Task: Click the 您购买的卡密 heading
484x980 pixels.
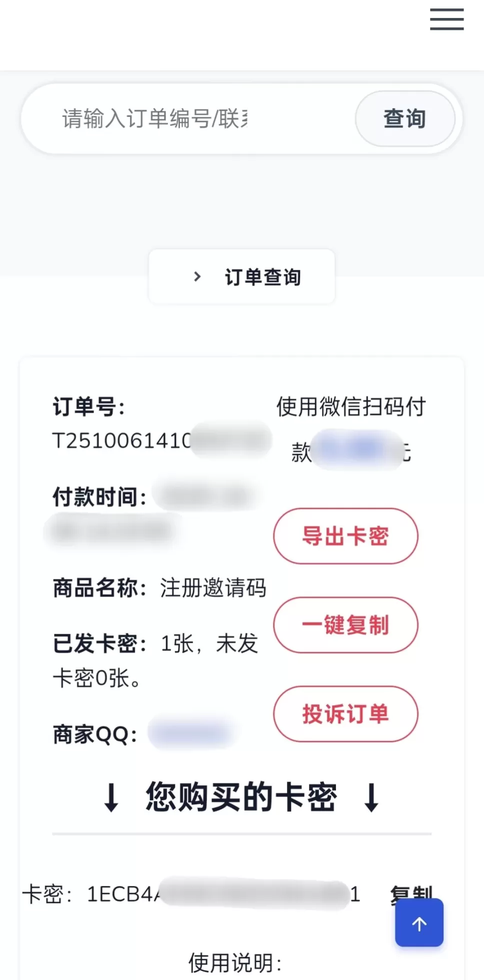Action: point(241,797)
